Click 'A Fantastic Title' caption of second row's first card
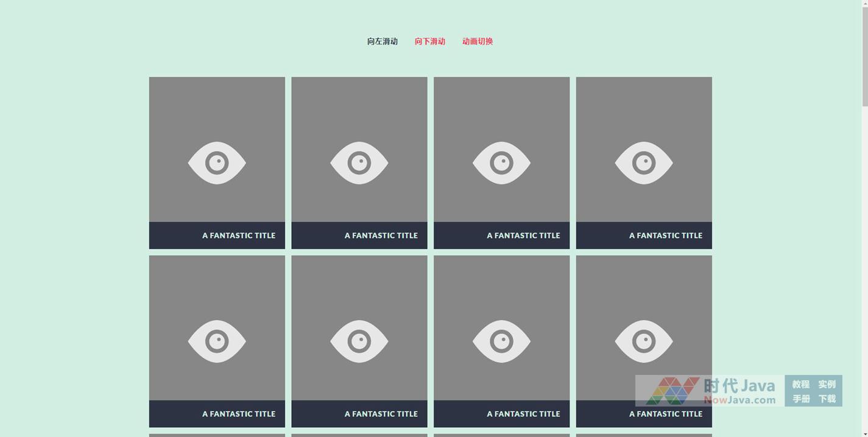The image size is (868, 437). (x=238, y=414)
